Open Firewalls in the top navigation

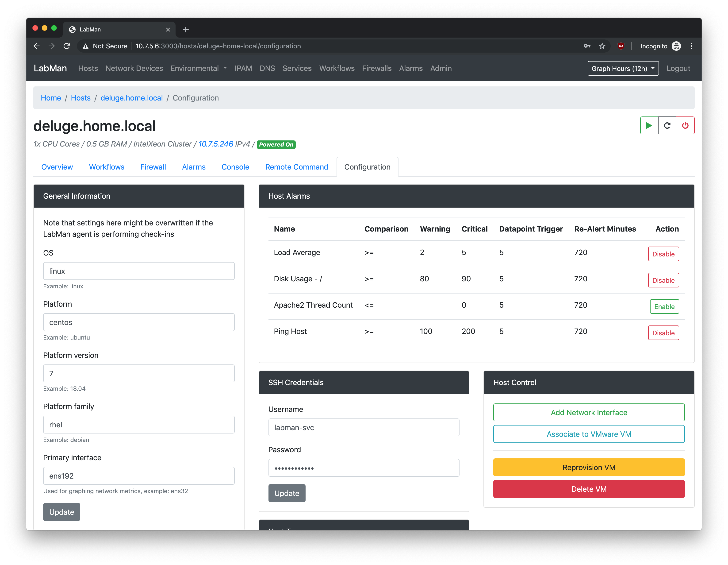[x=377, y=68]
